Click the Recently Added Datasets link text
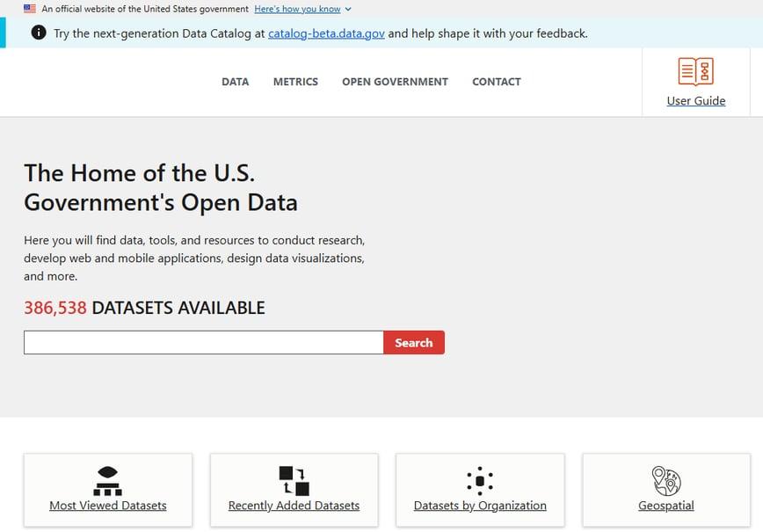 [294, 506]
